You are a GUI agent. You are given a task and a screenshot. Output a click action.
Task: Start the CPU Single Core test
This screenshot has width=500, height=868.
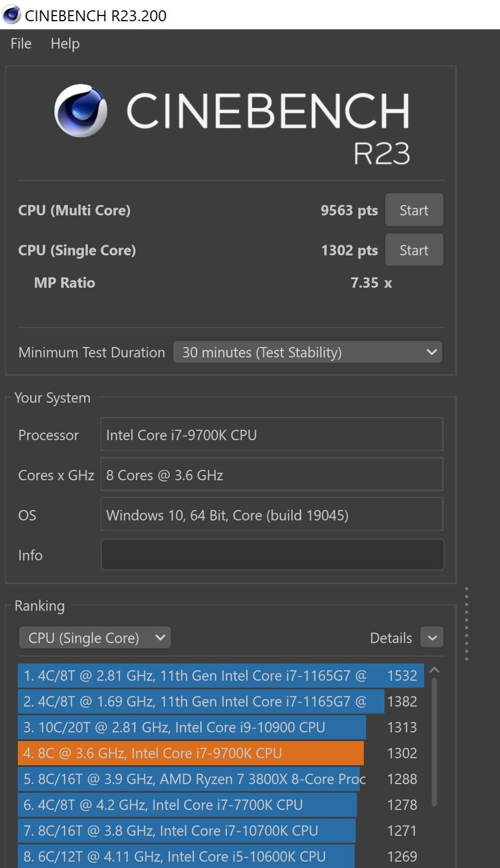414,250
